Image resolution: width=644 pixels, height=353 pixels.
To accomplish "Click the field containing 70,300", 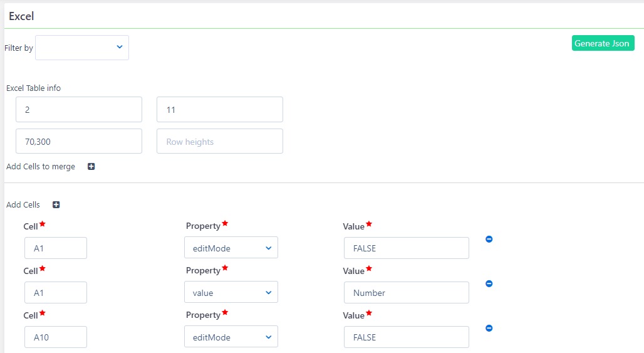I will [x=79, y=141].
